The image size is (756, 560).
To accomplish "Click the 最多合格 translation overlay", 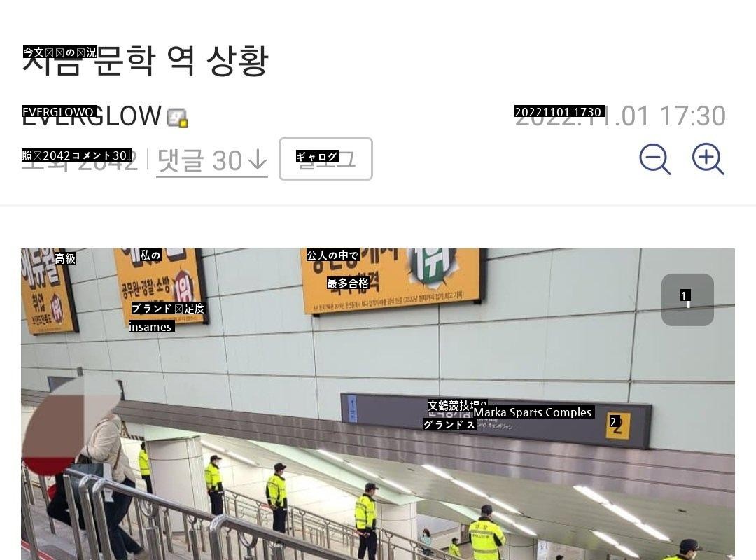I will (x=348, y=283).
